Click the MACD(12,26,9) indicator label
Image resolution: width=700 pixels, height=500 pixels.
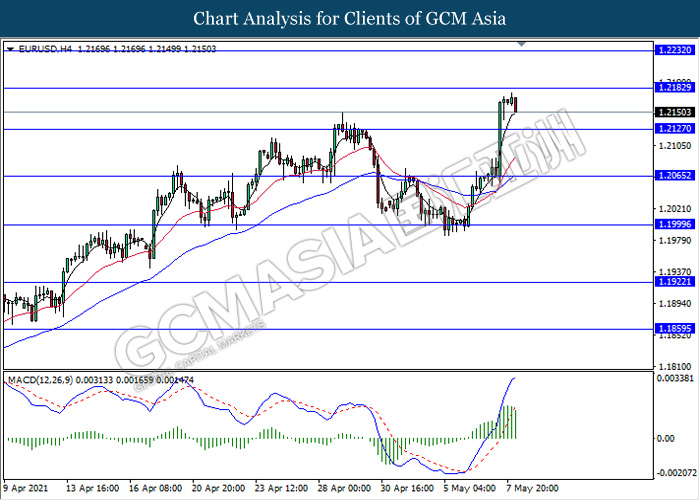(x=41, y=380)
